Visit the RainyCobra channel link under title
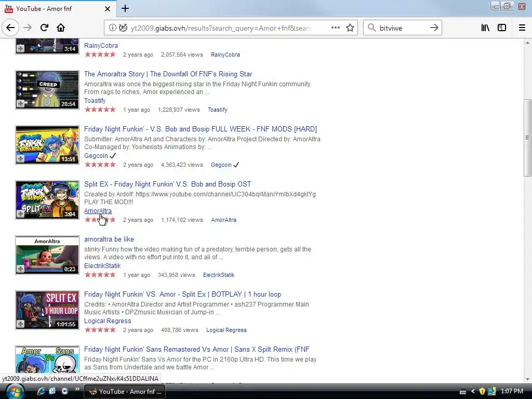Screen dimensions: 532x399 pyautogui.click(x=101, y=46)
